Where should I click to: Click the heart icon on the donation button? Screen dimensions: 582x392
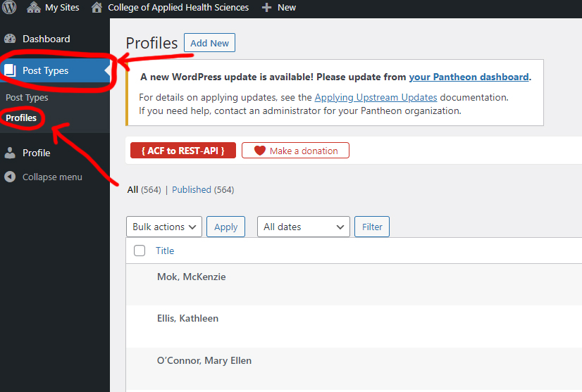point(260,151)
